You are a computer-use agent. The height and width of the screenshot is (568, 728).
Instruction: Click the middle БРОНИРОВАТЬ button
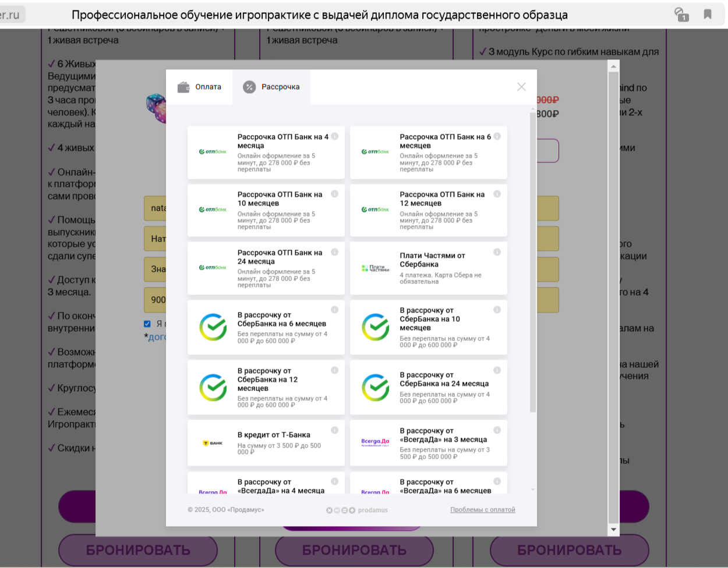[354, 550]
